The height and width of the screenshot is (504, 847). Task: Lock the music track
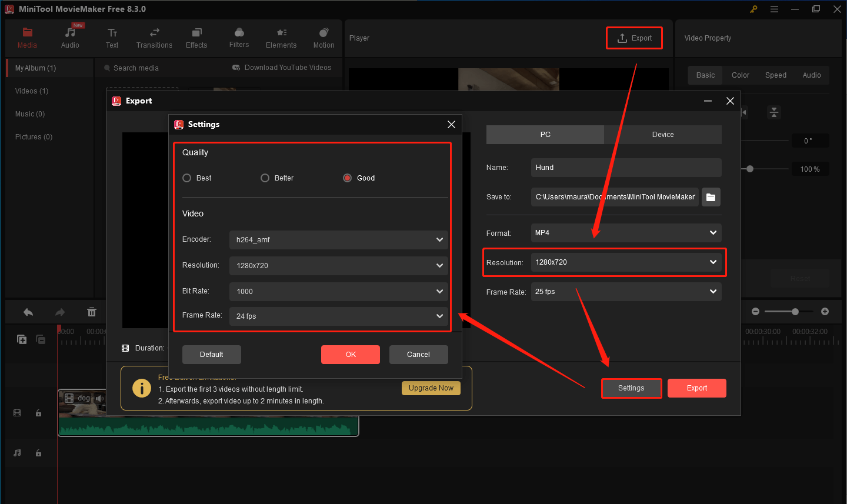click(39, 453)
